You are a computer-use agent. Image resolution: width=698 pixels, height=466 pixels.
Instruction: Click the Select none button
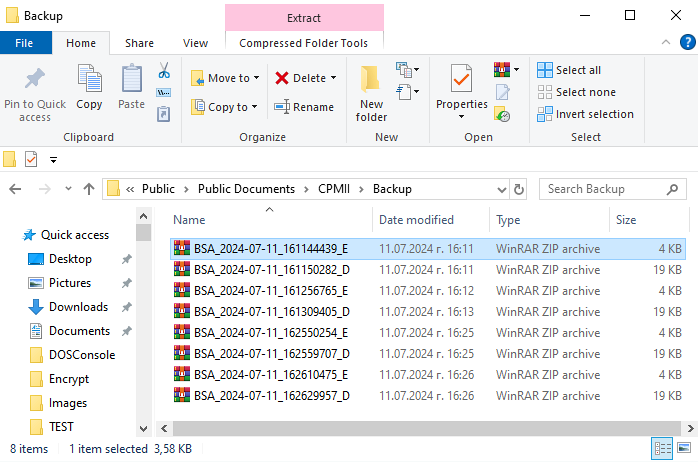pyautogui.click(x=577, y=92)
